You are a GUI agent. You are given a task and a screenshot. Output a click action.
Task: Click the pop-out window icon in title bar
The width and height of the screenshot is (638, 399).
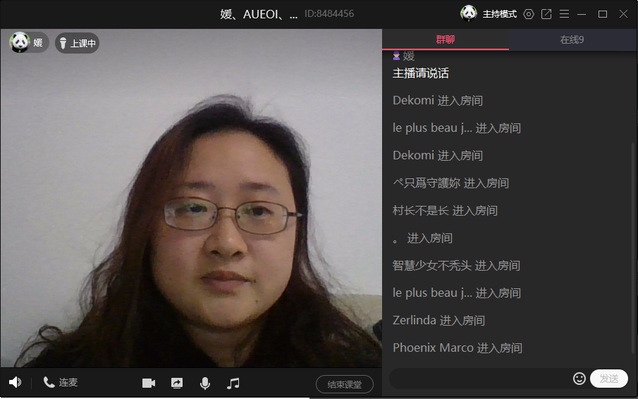point(546,14)
